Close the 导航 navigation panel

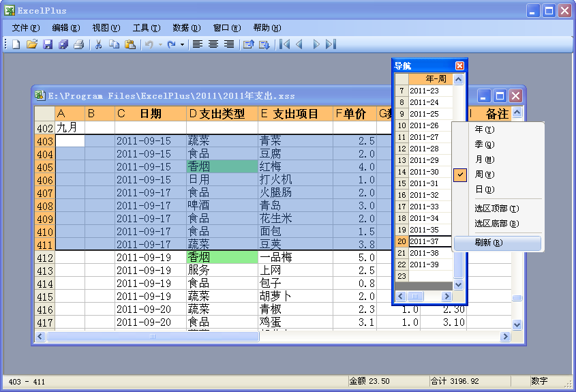point(459,65)
